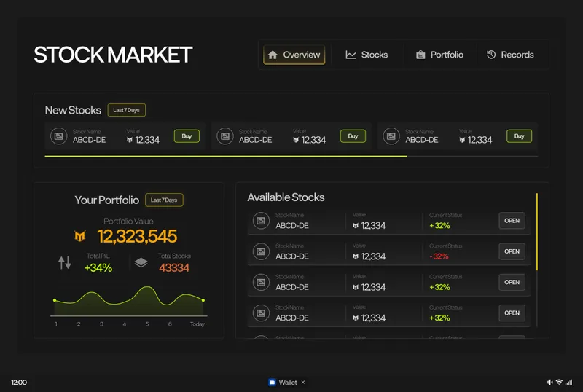Click the Today label on chart axis
Viewport: 583px width, 392px height.
click(197, 324)
